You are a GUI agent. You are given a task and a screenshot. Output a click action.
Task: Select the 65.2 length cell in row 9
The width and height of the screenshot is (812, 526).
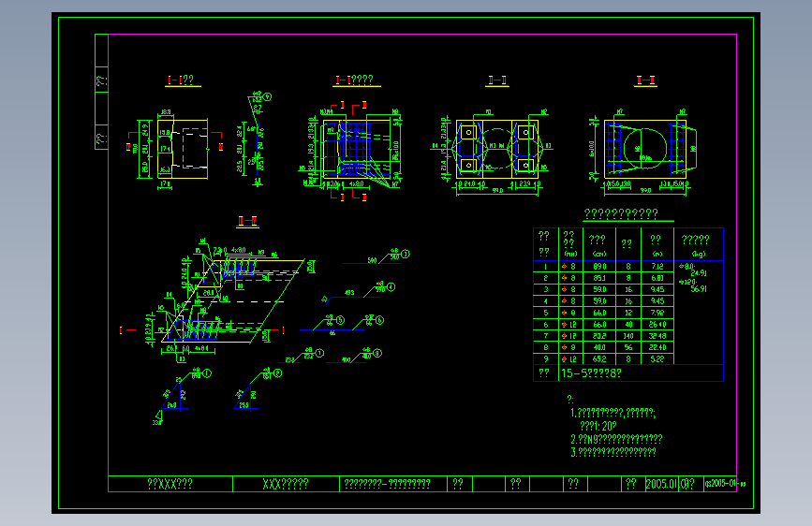click(599, 358)
